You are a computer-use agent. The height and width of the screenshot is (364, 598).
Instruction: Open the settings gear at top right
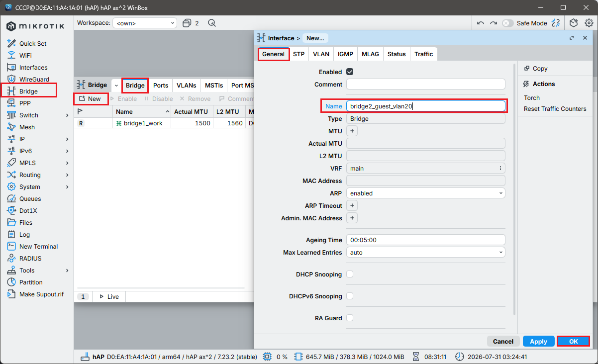[x=589, y=23]
